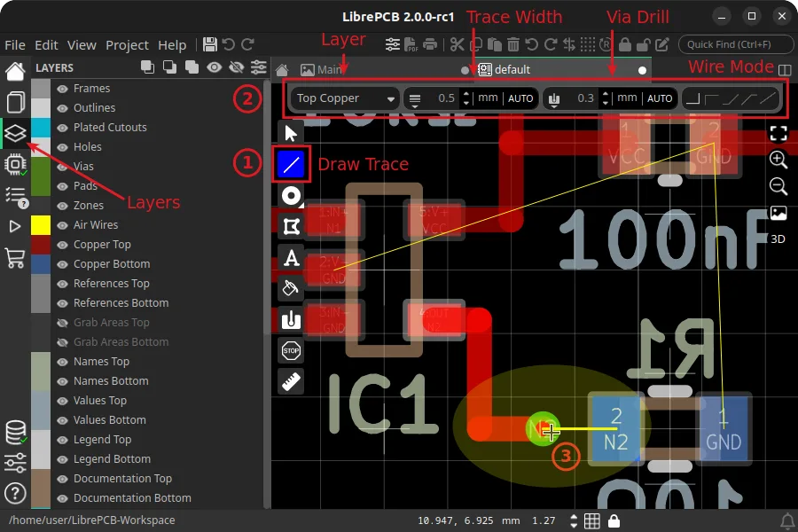Click the Save icon
Viewport: 798px width, 532px height.
209,45
